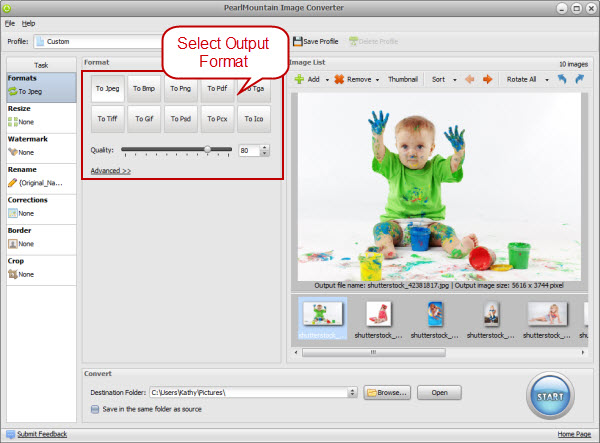
Task: Click the Rename pencil icon
Action: [x=13, y=183]
